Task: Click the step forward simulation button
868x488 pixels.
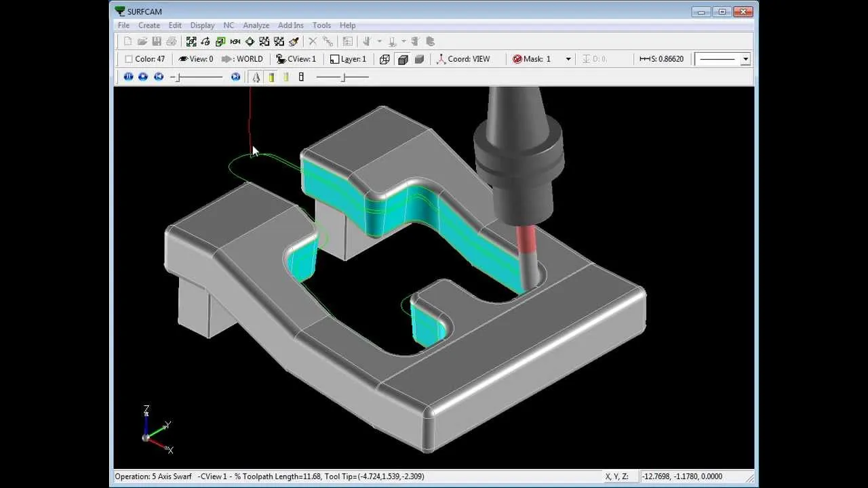Action: point(235,77)
